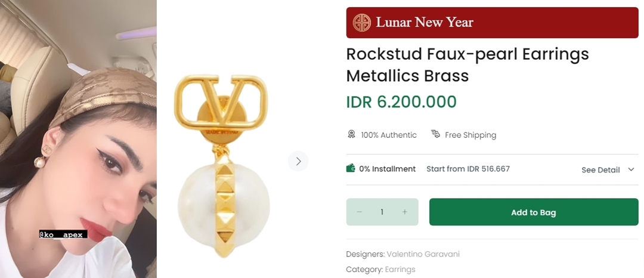
Task: Expand the See Detail chevron
Action: point(631,169)
